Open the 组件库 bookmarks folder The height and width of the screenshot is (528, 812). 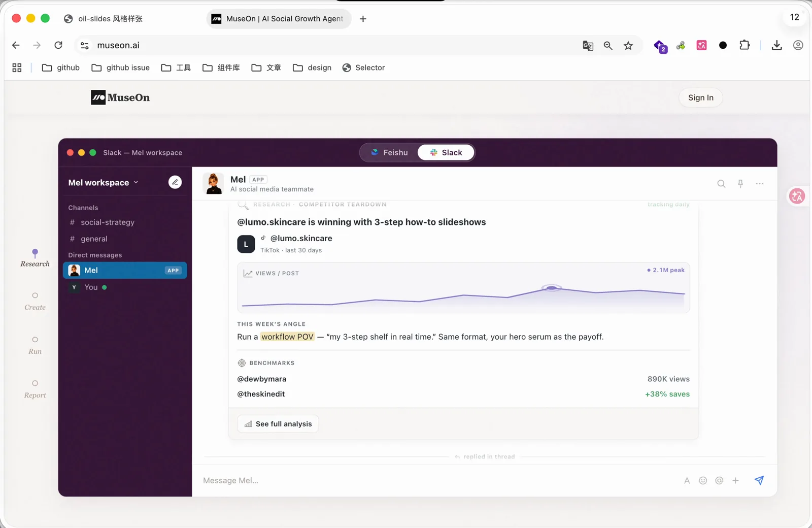(221, 68)
